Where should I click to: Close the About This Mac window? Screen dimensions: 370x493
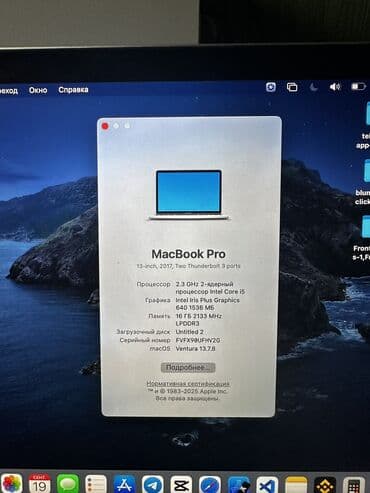[105, 126]
